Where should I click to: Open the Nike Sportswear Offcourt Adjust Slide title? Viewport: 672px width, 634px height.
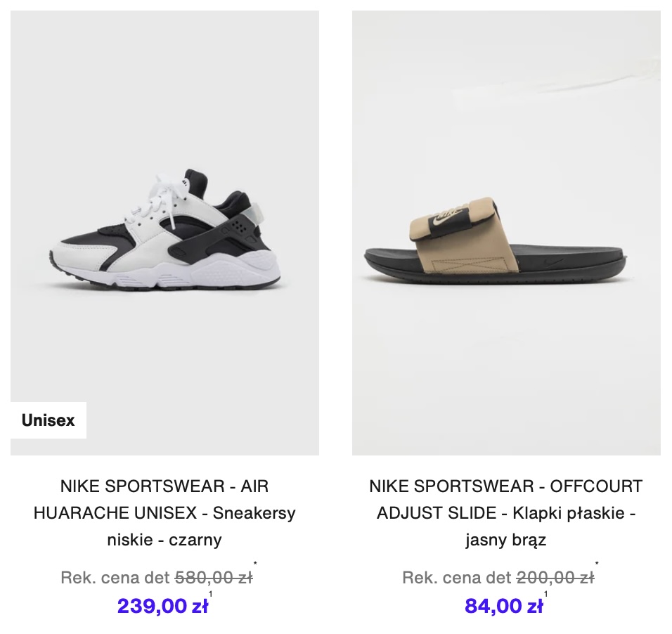tap(506, 512)
